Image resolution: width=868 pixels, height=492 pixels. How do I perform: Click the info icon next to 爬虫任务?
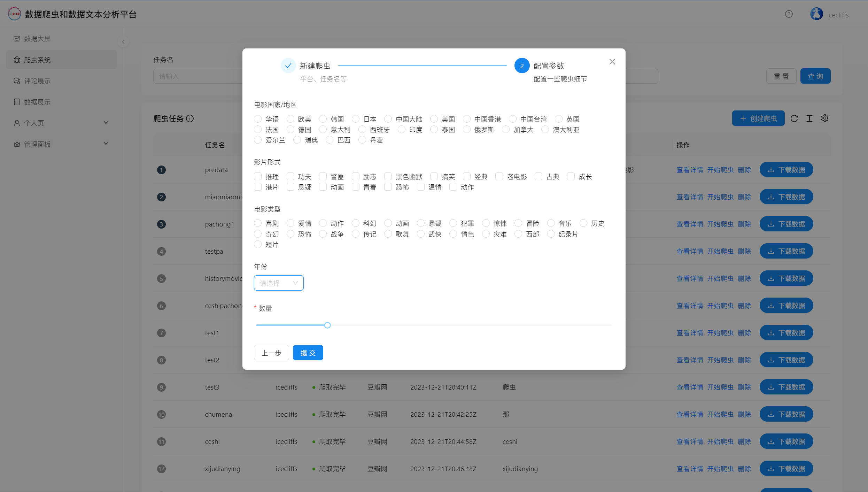pos(190,118)
